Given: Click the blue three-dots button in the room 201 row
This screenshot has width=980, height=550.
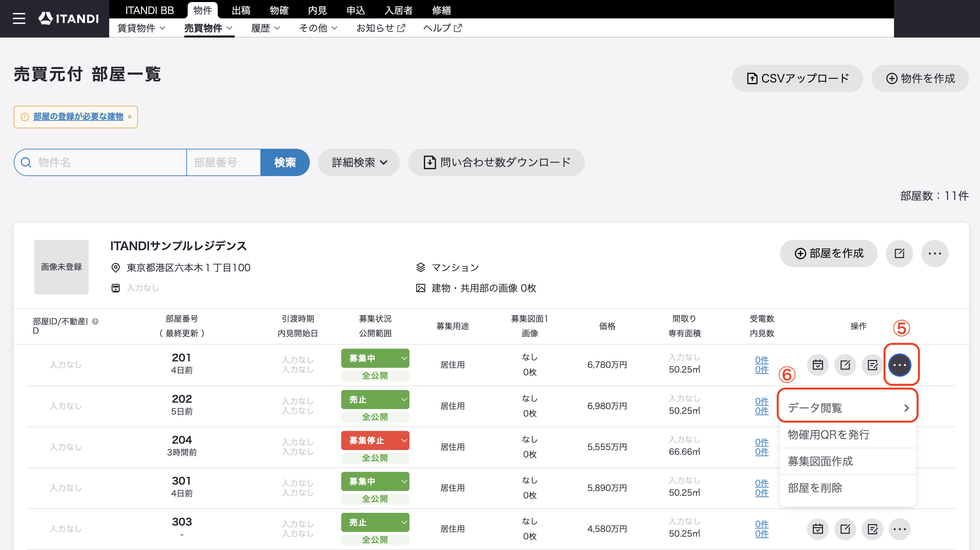Looking at the screenshot, I should [x=900, y=365].
